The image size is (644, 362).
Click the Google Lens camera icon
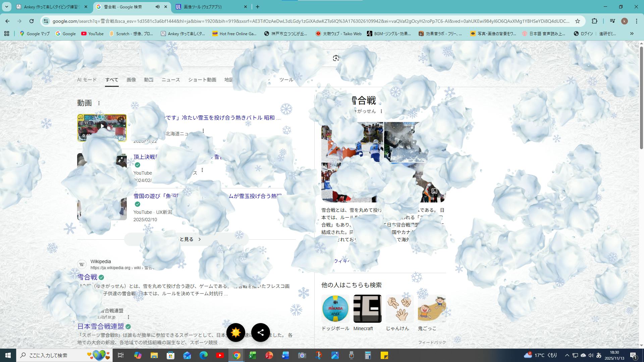[336, 58]
